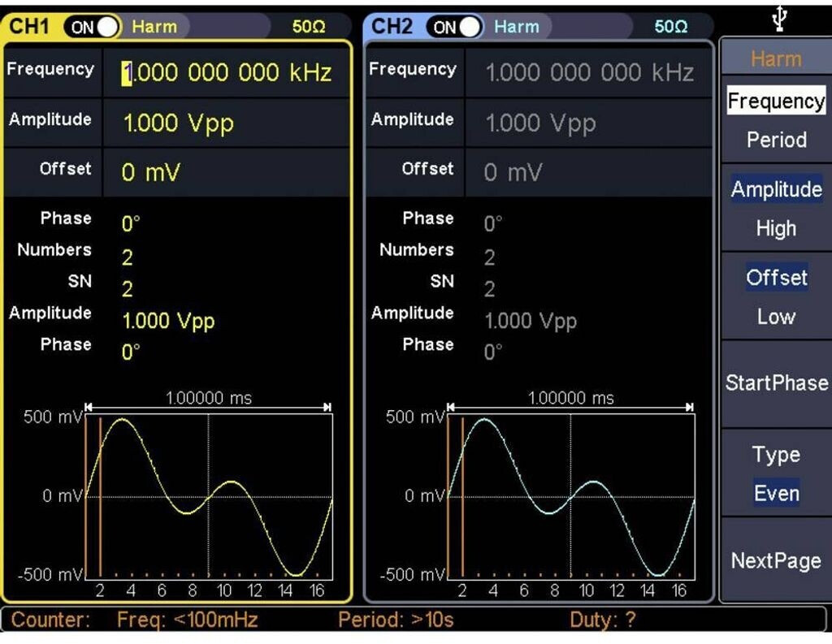Click the CH2 Harm waveform label

tap(517, 27)
